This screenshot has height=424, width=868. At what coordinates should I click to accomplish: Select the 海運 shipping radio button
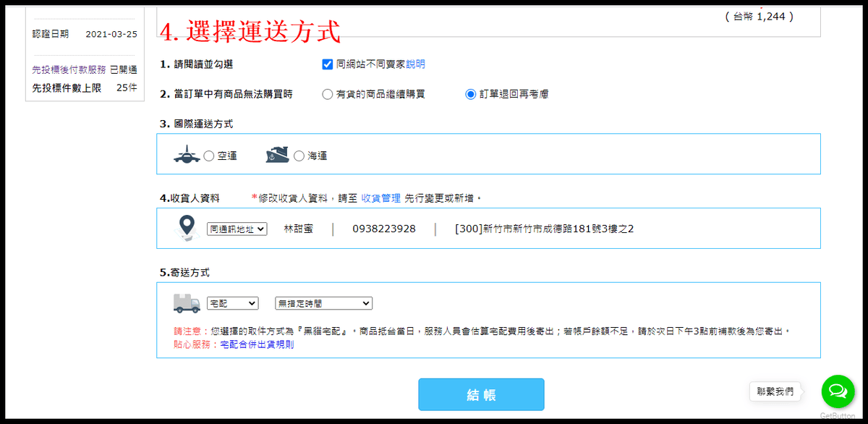(x=298, y=154)
